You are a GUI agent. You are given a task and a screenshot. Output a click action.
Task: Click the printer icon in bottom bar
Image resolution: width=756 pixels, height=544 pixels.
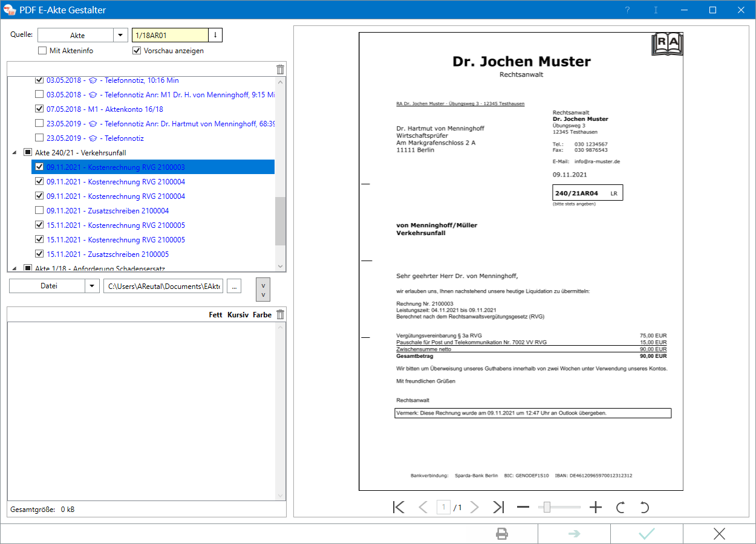click(501, 534)
